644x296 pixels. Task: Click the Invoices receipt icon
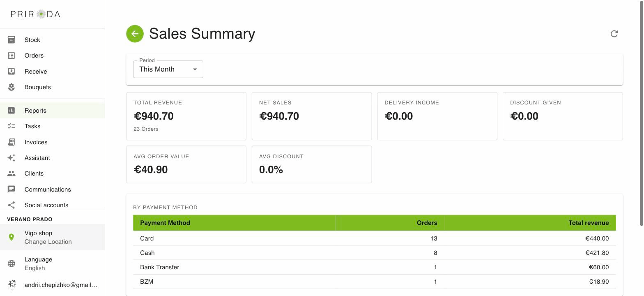pyautogui.click(x=11, y=142)
